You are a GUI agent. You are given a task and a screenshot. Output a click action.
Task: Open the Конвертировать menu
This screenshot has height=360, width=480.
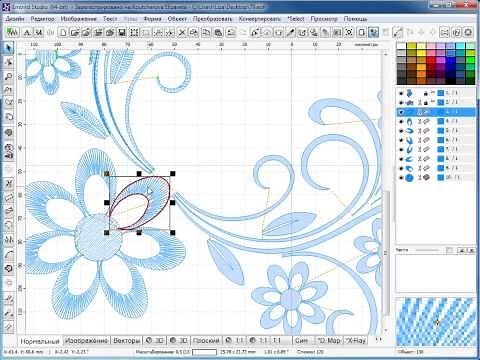(260, 19)
